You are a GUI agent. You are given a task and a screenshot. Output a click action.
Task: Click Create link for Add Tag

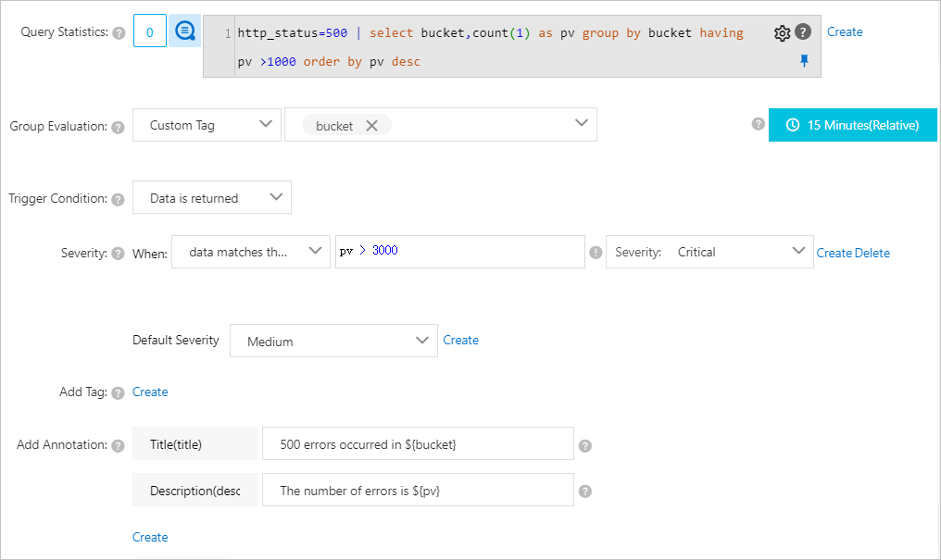point(150,392)
